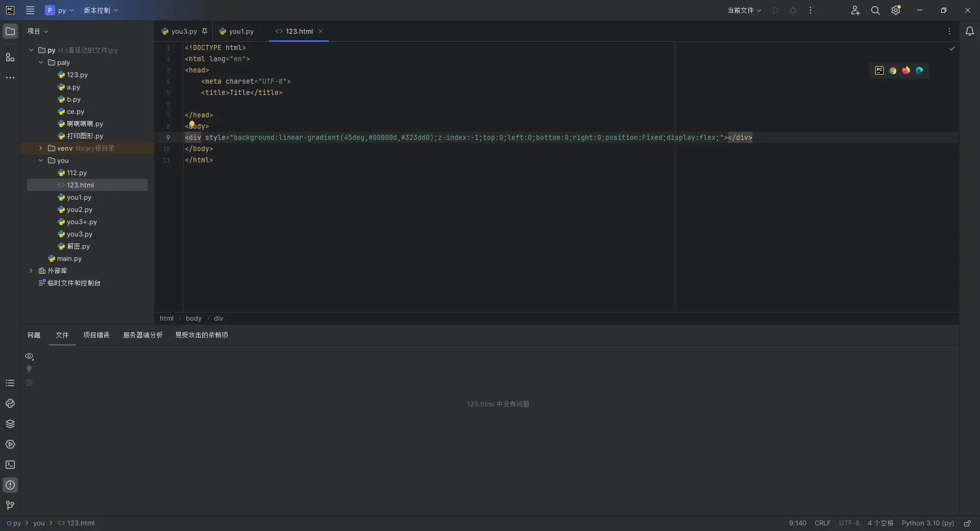
Task: Select 解密.py in project tree
Action: click(x=73, y=246)
